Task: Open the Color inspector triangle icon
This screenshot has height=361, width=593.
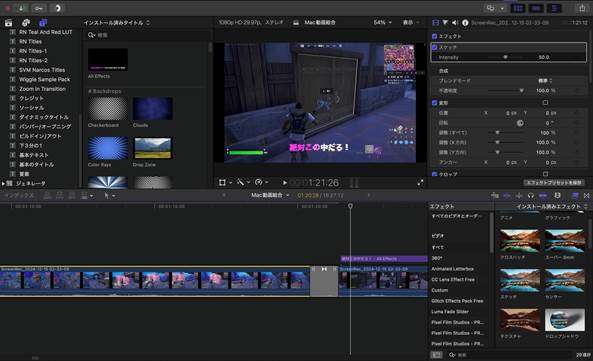Action: click(445, 23)
